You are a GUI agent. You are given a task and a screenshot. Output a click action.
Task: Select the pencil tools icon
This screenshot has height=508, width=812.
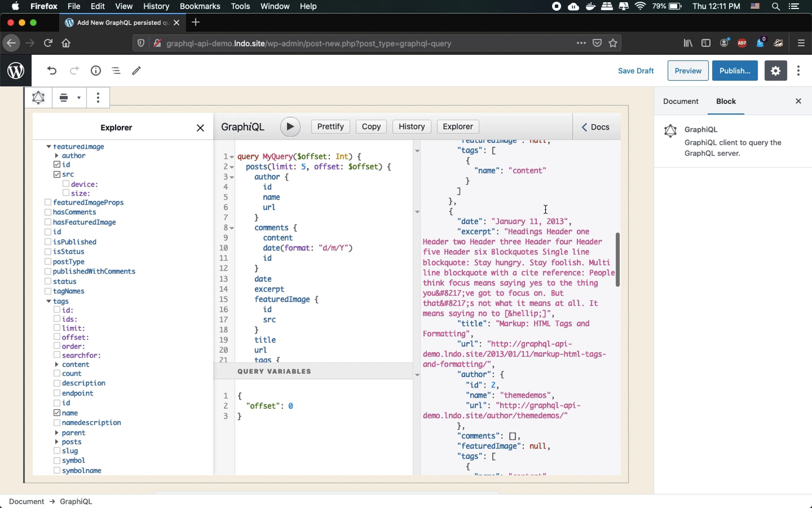(136, 70)
